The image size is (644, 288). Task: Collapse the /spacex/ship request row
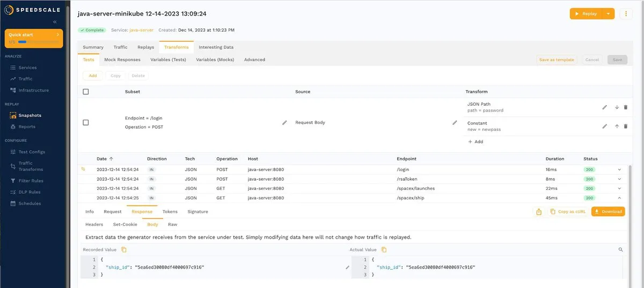coord(619,198)
